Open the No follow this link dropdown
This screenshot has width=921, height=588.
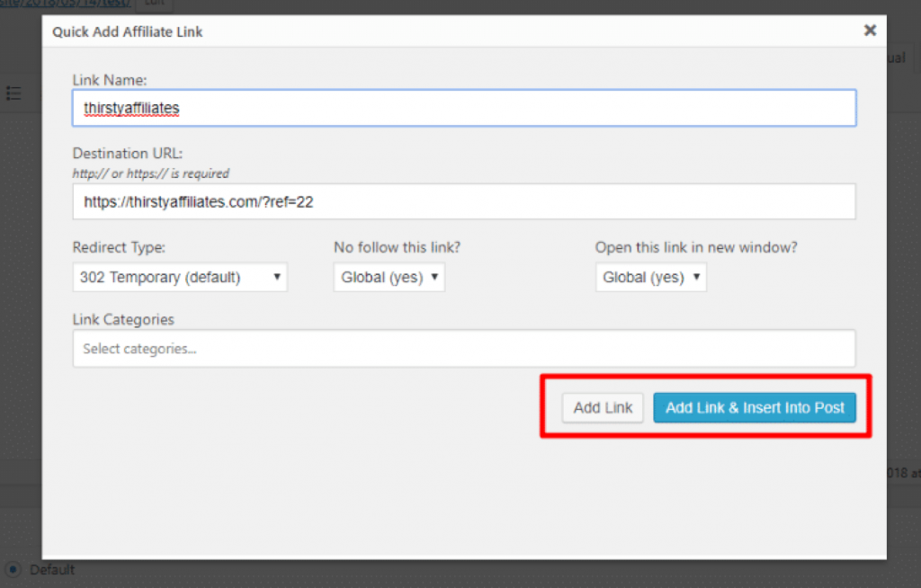(x=389, y=277)
